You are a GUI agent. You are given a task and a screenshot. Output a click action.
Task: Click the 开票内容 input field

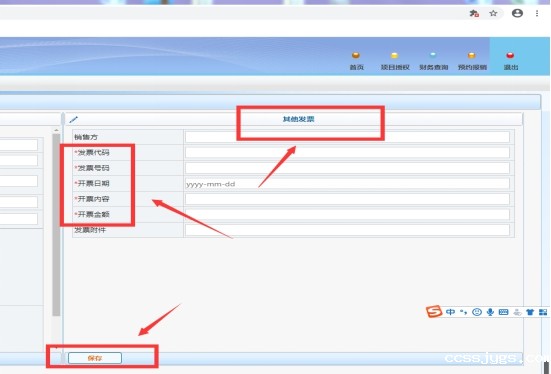pos(347,199)
